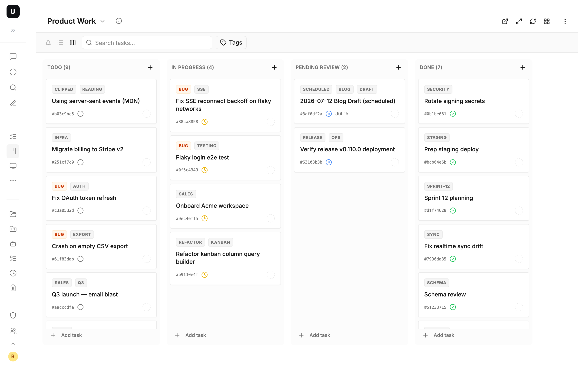Assign user on 2026-07-12 Blog Draft card

point(395,114)
